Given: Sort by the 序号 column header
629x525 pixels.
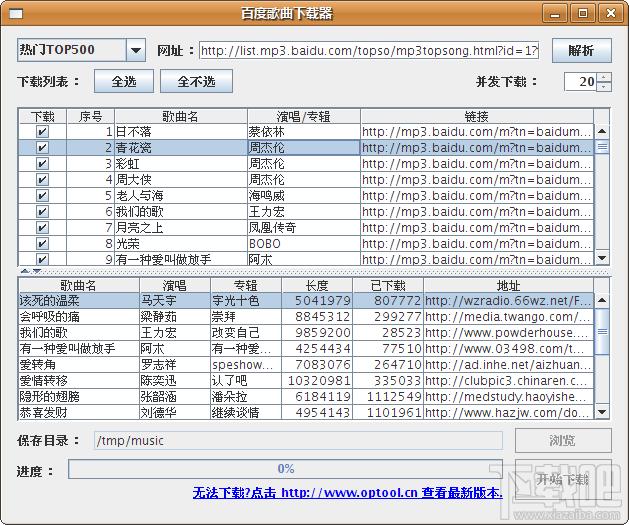Looking at the screenshot, I should coord(91,116).
